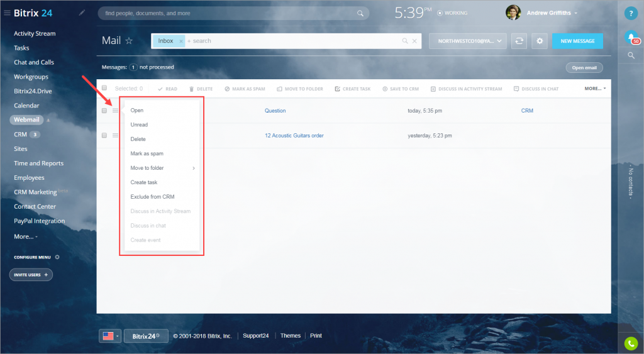Click the mail search magnifier icon

405,41
